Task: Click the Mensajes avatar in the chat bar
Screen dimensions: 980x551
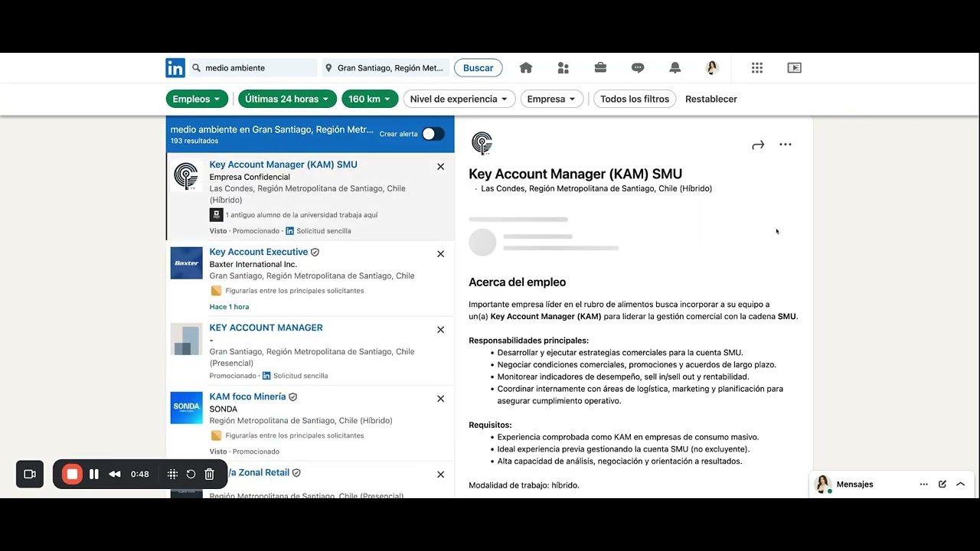Action: [x=823, y=484]
